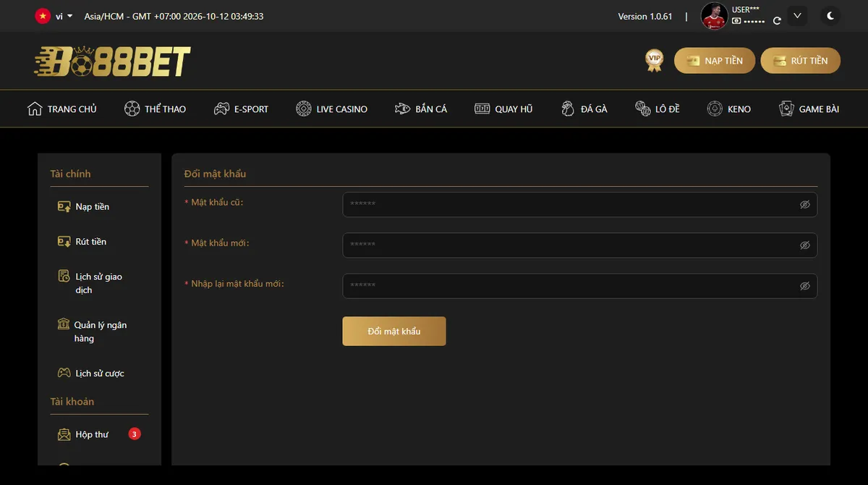
Task: Click the masked USER*** name
Action: point(746,10)
